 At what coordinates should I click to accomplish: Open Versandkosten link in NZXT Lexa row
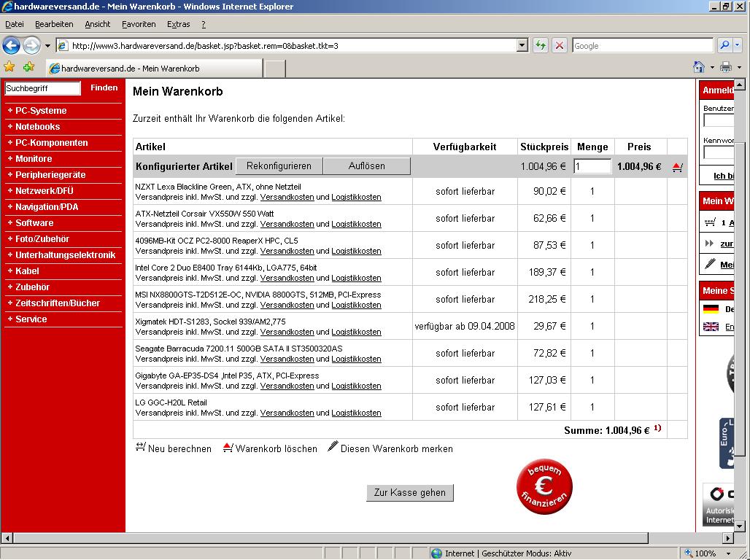coord(287,197)
